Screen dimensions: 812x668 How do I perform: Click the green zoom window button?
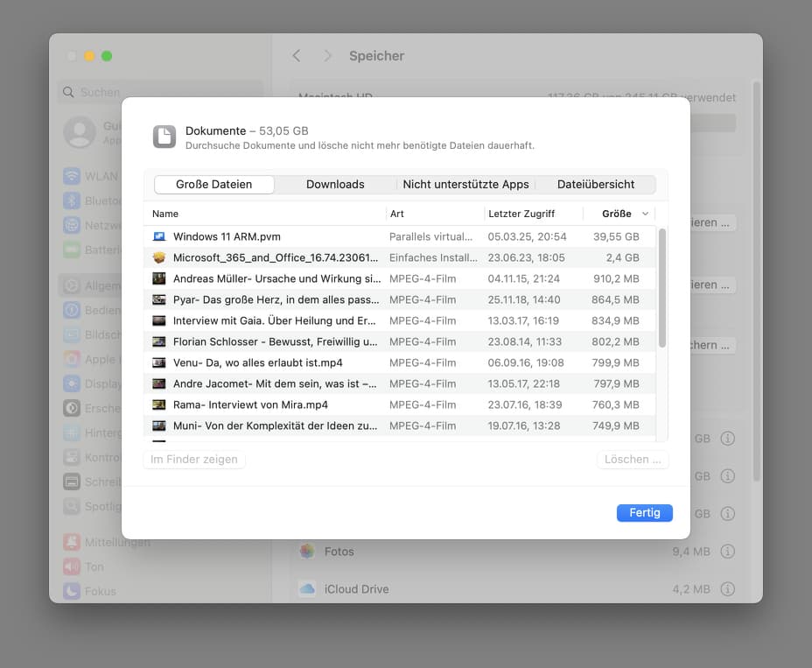(x=107, y=56)
